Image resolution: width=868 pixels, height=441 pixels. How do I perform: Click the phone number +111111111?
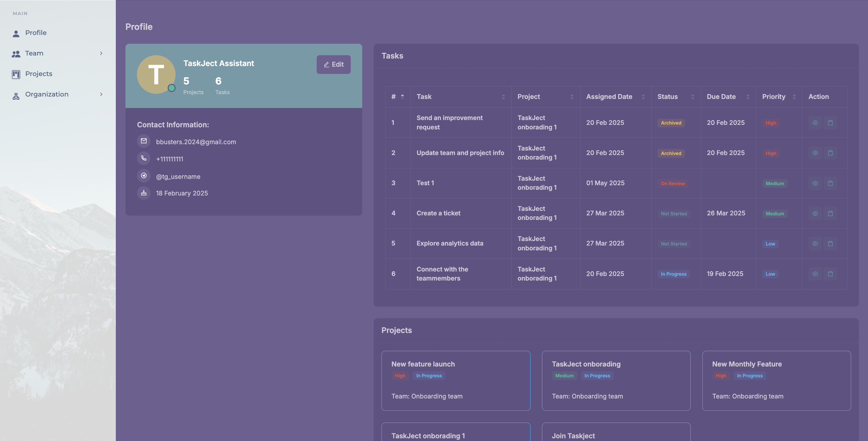click(x=170, y=159)
